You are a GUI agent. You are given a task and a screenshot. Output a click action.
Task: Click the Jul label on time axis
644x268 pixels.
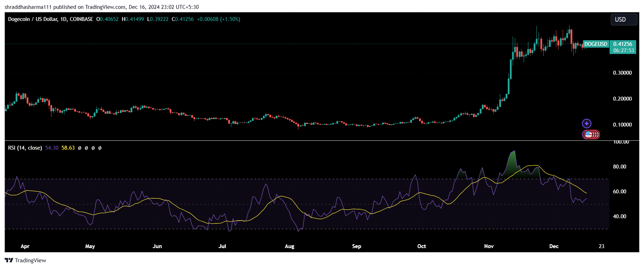[x=222, y=246]
